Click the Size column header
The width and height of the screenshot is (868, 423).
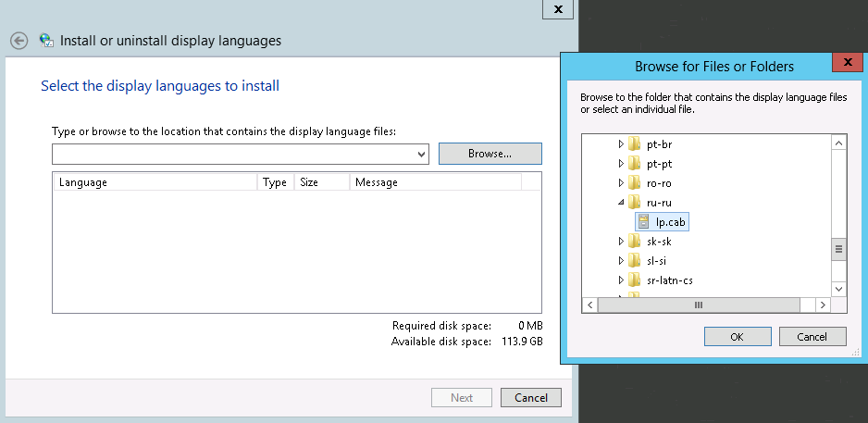309,182
